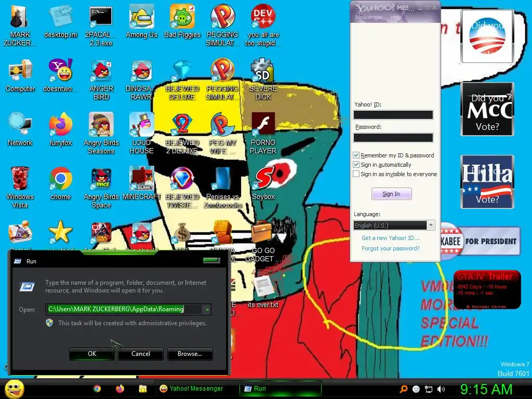Click Browse... in the Run dialog
This screenshot has width=532, height=399.
[190, 353]
